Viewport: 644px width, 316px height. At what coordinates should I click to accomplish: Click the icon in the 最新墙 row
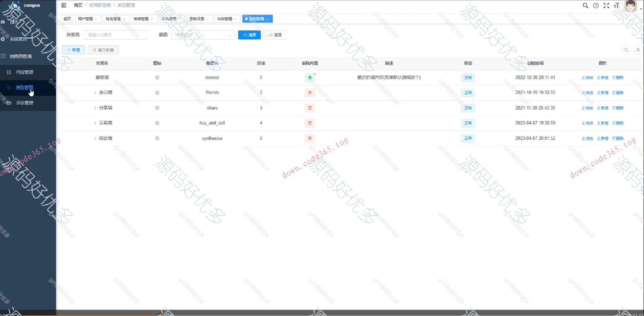(157, 77)
